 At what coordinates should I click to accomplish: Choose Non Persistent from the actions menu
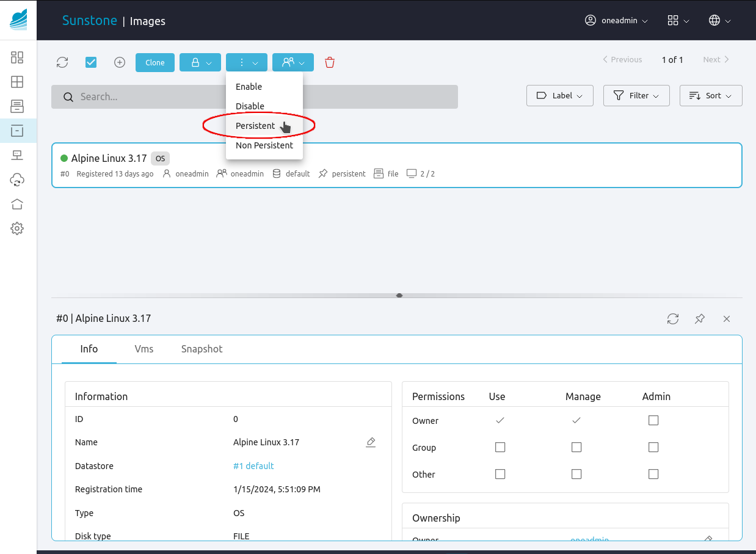point(264,145)
